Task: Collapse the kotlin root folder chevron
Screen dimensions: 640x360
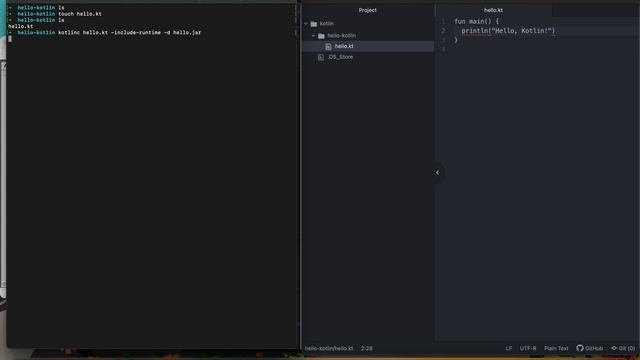Action: 306,24
